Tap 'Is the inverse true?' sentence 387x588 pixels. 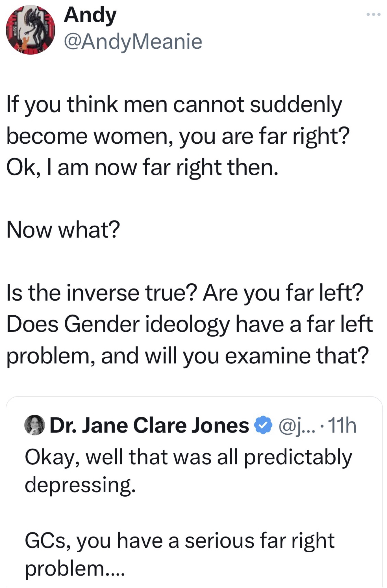tap(101, 293)
